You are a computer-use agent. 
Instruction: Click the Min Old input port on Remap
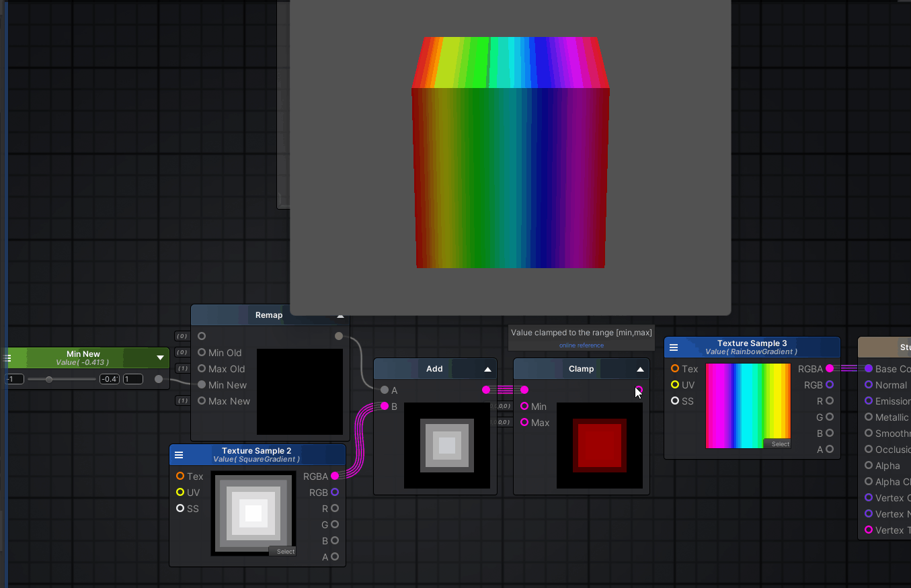point(202,352)
